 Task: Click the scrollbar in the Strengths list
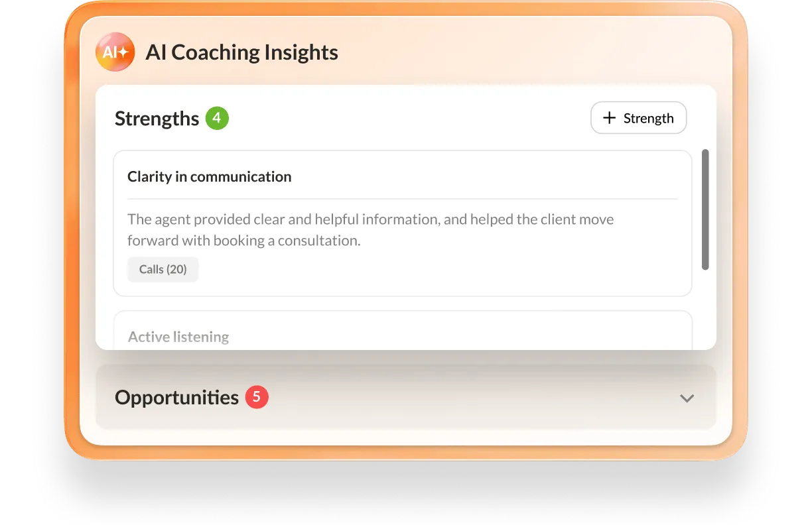click(705, 212)
